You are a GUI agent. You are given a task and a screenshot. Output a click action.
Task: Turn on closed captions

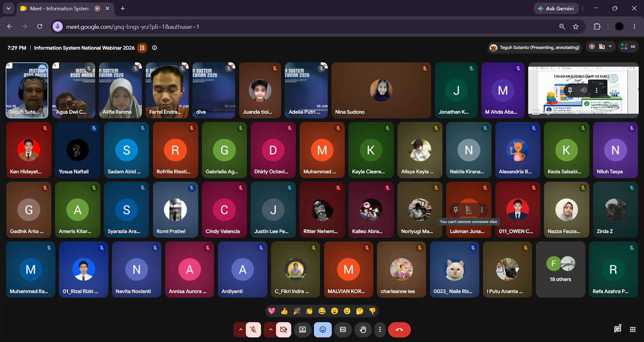coord(343,330)
